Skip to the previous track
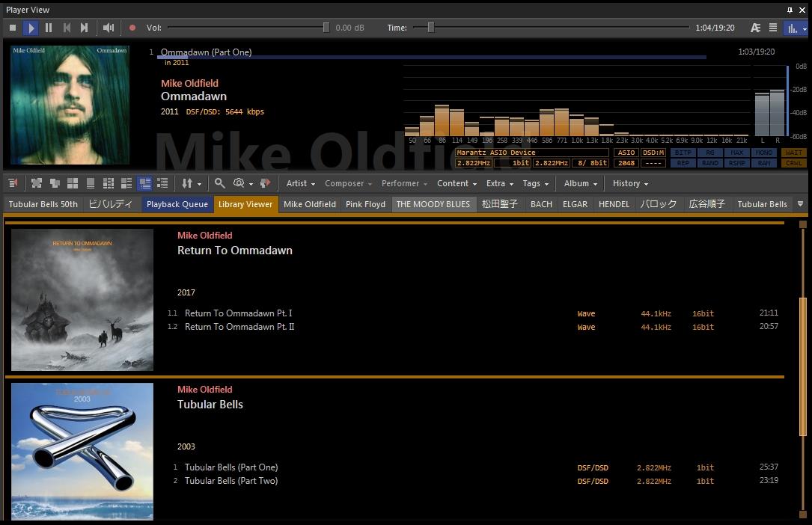 coord(67,28)
